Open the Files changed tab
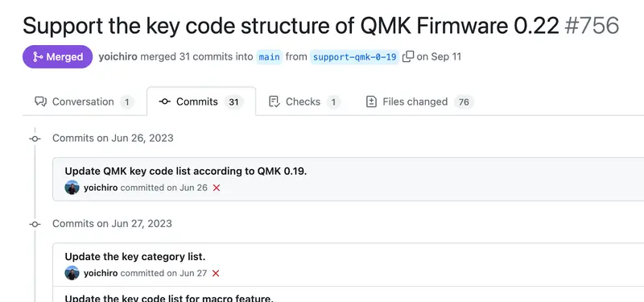This screenshot has width=644, height=302. pos(419,101)
